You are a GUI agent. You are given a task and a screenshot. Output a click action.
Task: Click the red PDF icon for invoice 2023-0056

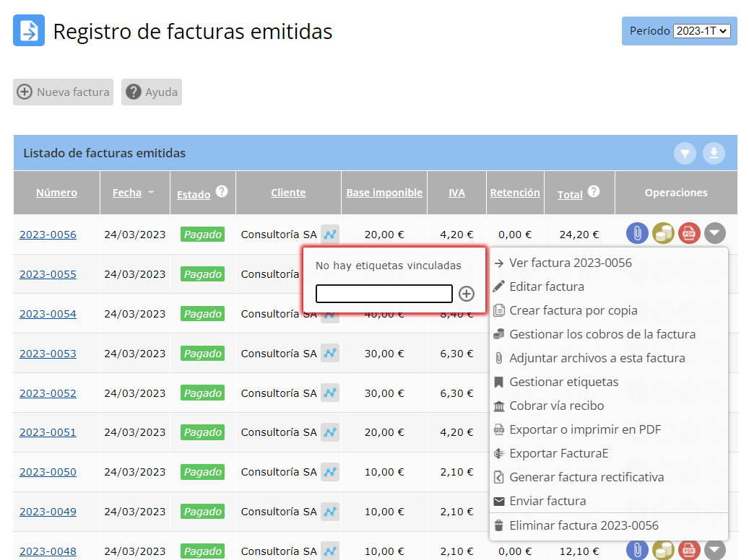(x=689, y=233)
